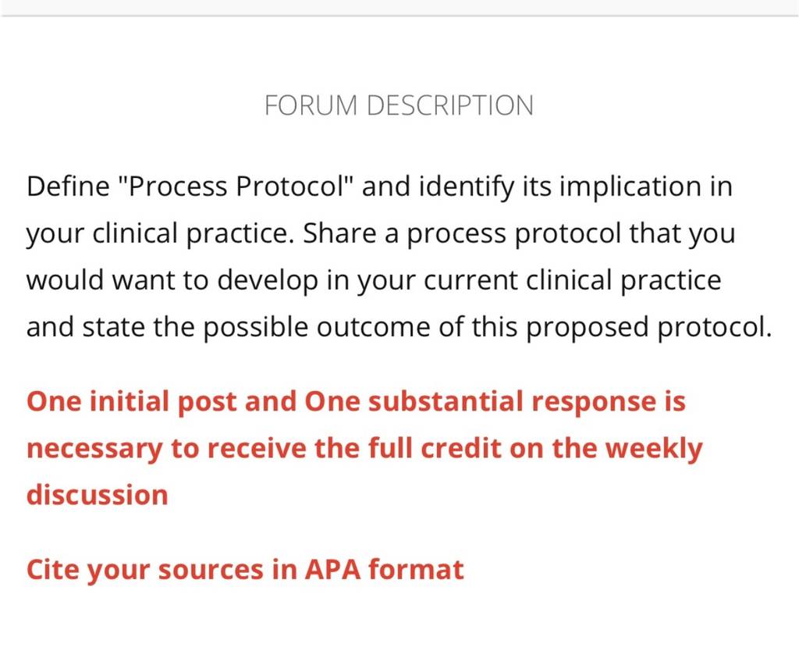Select the word implication in the first line
Viewport: 799px width, 672px height.
pyautogui.click(x=630, y=186)
